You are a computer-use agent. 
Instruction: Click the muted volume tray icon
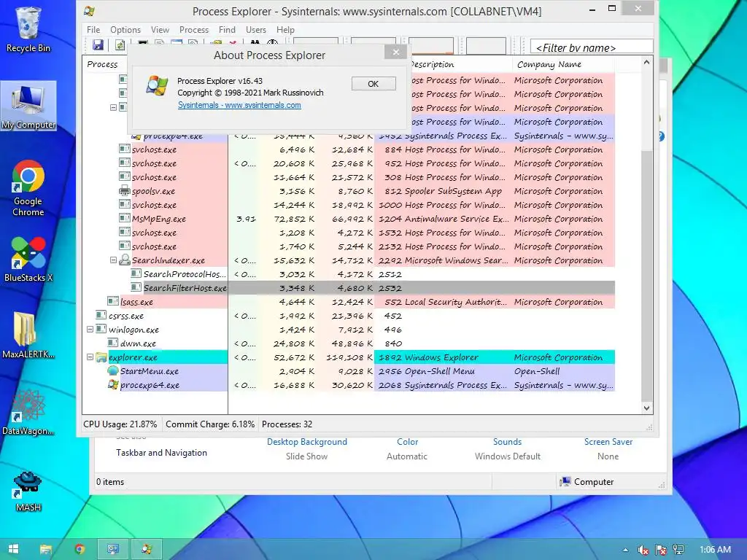pos(643,550)
